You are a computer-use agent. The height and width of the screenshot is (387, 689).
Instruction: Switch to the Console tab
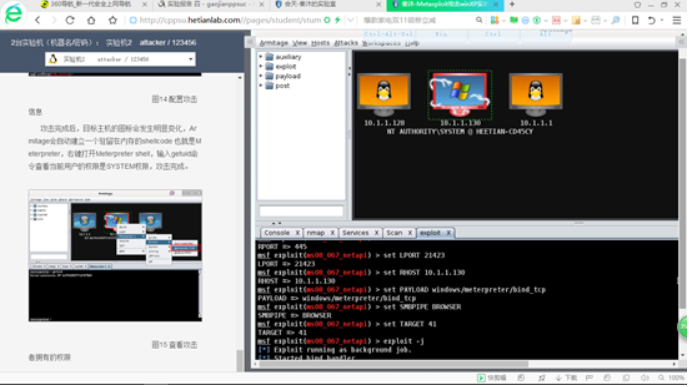point(276,233)
